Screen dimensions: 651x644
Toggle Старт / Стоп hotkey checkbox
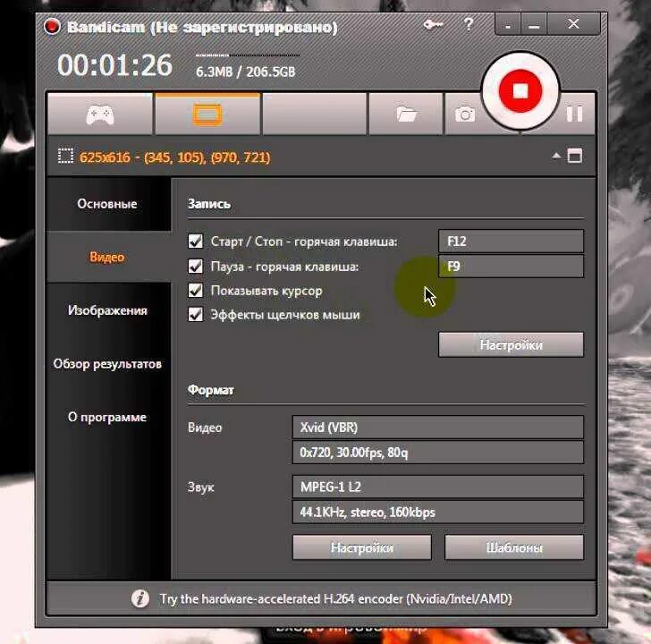click(196, 241)
